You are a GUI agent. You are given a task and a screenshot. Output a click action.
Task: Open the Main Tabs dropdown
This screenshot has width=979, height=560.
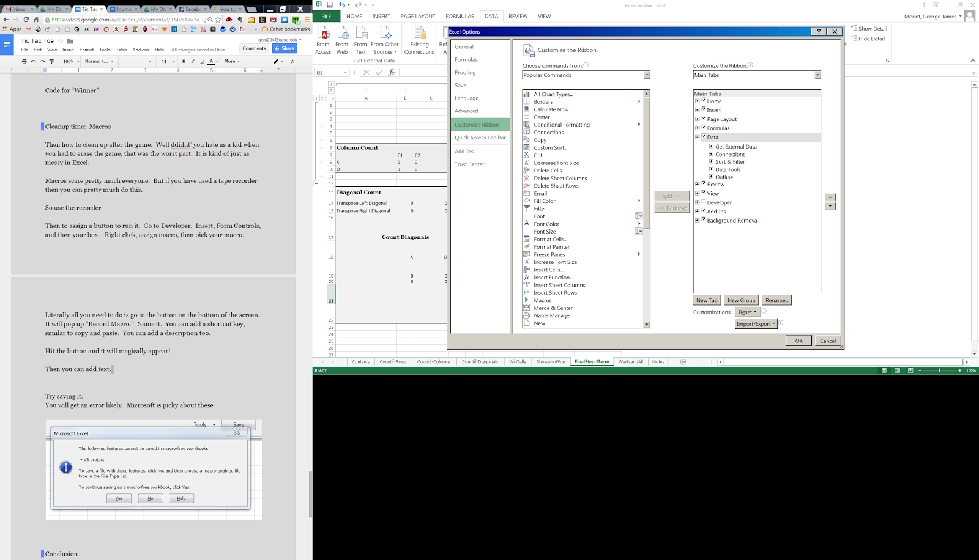coord(817,75)
